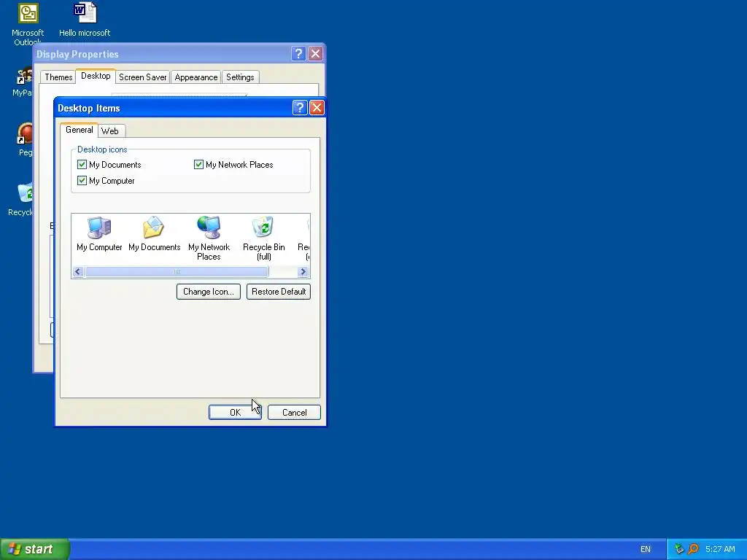Screen dimensions: 747x560
Task: Select the My Computer icon in list
Action: pos(99,234)
